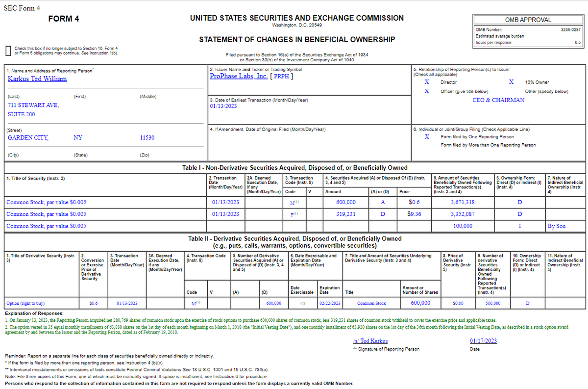Toggle the Officer checkbox
588x389 pixels.
point(427,91)
